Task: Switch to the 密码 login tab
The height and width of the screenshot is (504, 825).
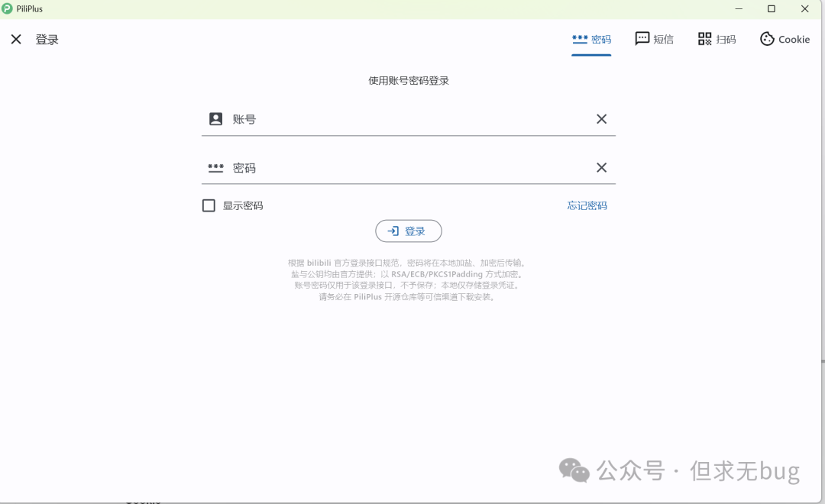Action: [592, 40]
